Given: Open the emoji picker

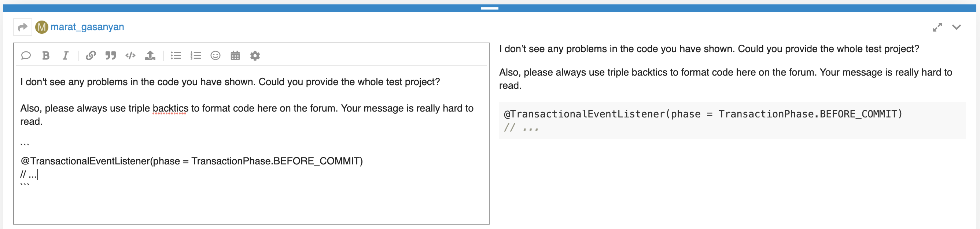Looking at the screenshot, I should click(x=215, y=56).
